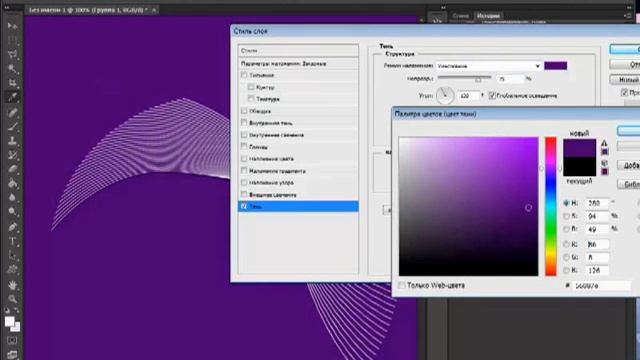The width and height of the screenshot is (640, 360).
Task: Click the Библиотеки цветов button
Action: coord(629,184)
